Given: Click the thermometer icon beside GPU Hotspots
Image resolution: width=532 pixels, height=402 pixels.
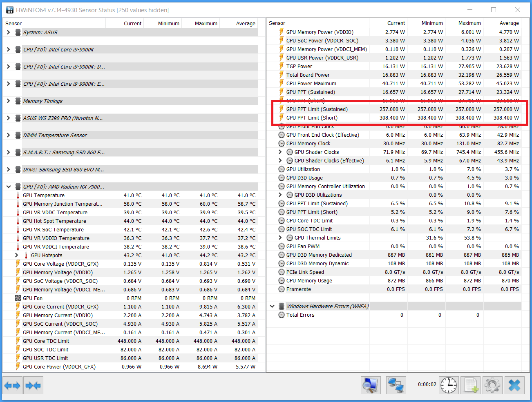Looking at the screenshot, I should pyautogui.click(x=26, y=255).
